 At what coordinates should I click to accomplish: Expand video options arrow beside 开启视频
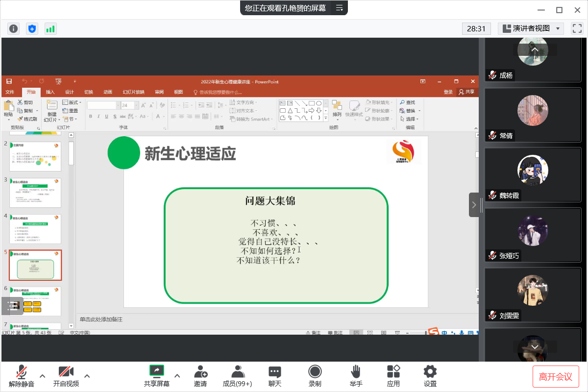click(x=87, y=376)
